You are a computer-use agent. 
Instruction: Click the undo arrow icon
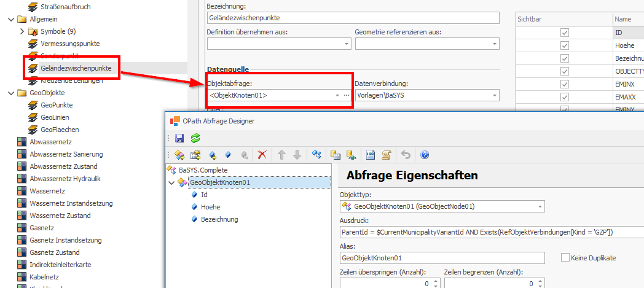tap(405, 155)
